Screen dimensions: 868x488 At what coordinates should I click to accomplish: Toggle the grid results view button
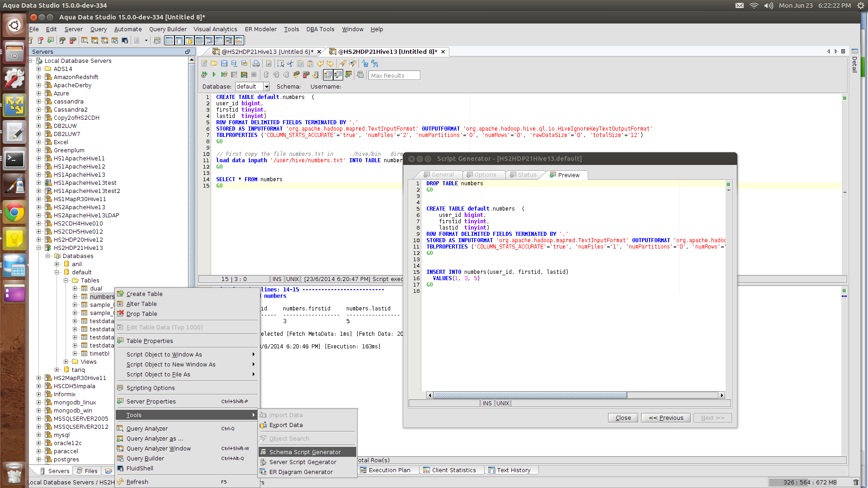coord(328,75)
